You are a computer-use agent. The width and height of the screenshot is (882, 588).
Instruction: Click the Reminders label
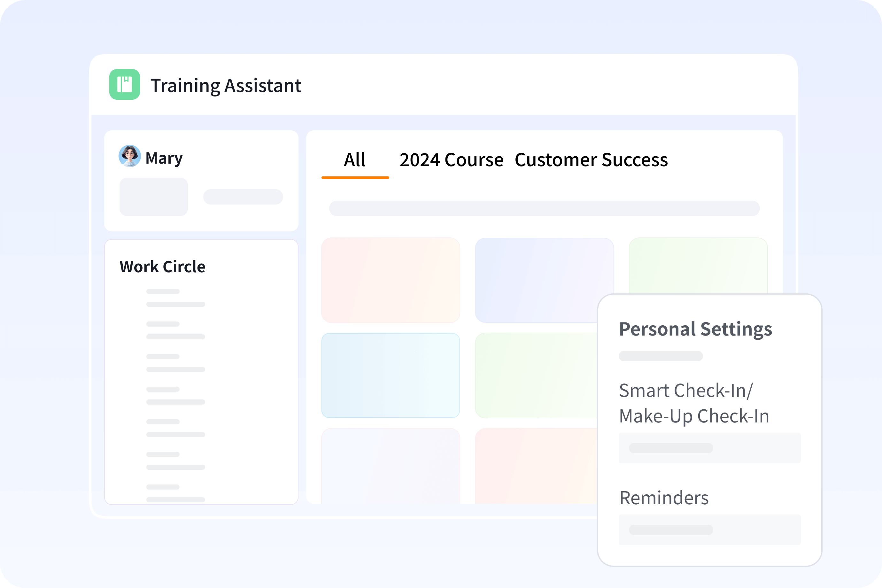pyautogui.click(x=664, y=498)
